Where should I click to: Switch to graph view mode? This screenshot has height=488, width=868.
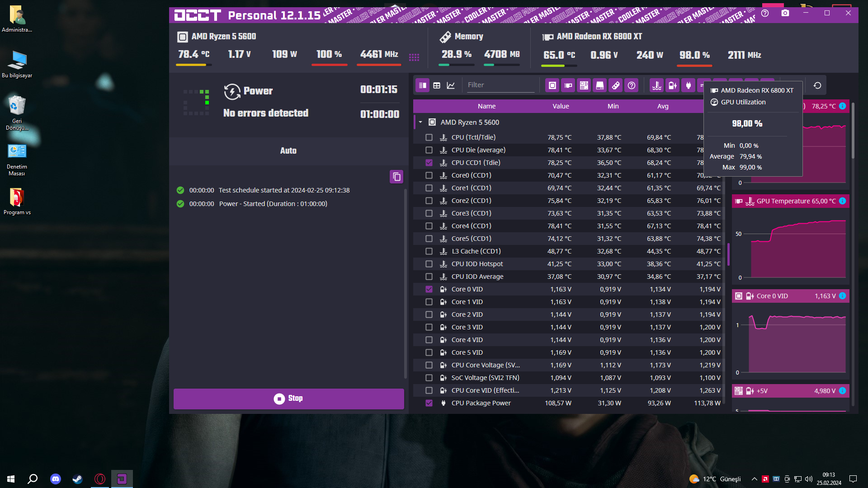point(451,85)
